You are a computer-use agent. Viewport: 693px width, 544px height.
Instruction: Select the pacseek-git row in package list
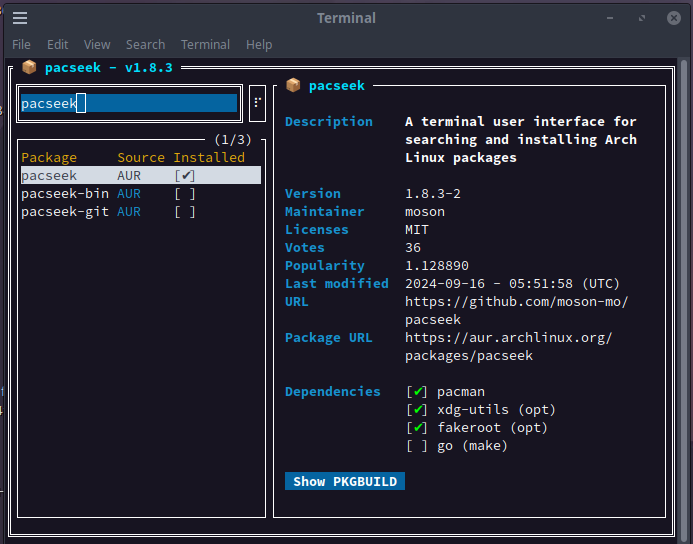pos(141,212)
